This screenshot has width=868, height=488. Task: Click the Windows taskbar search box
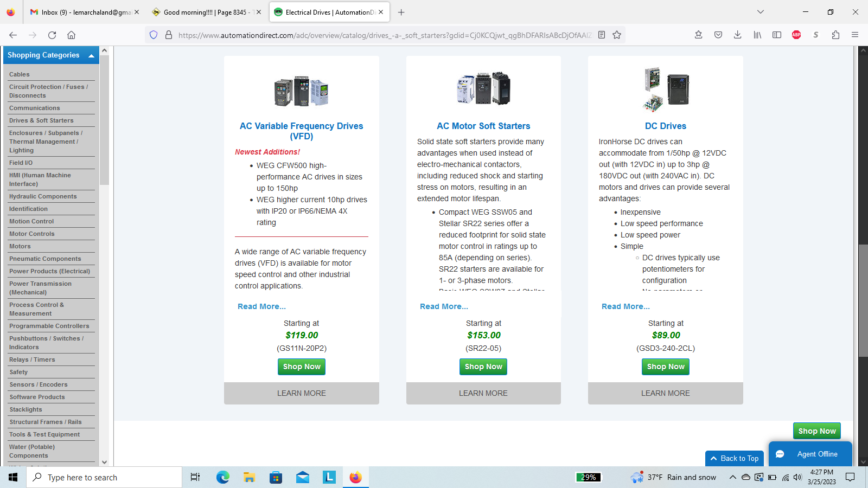pos(106,477)
